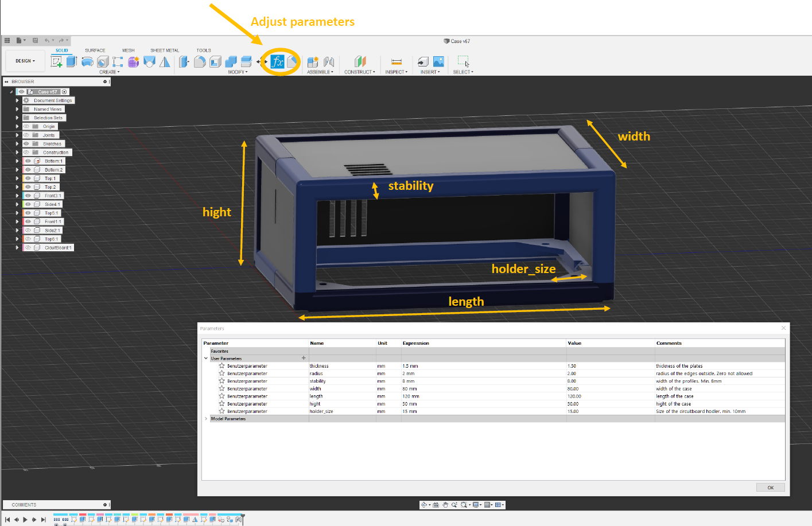This screenshot has width=812, height=526.
Task: Open the DESIGN workspace dropdown
Action: click(x=25, y=61)
